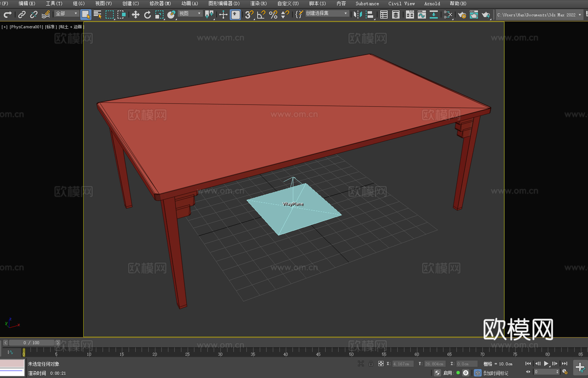
Task: Toggle Window/Crossing selection mode
Action: (122, 14)
